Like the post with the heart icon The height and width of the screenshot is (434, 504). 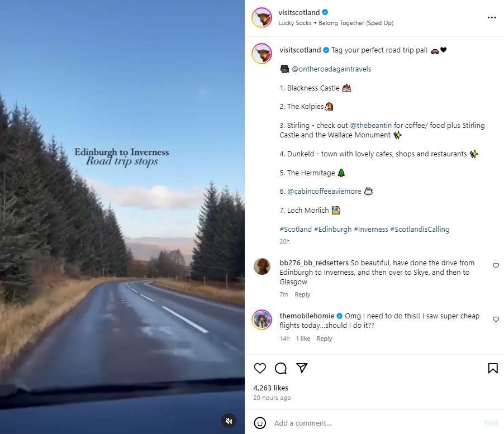coord(260,368)
